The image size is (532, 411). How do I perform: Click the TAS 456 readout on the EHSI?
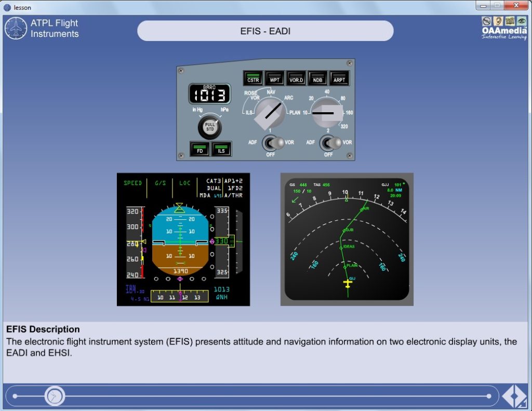(x=322, y=184)
